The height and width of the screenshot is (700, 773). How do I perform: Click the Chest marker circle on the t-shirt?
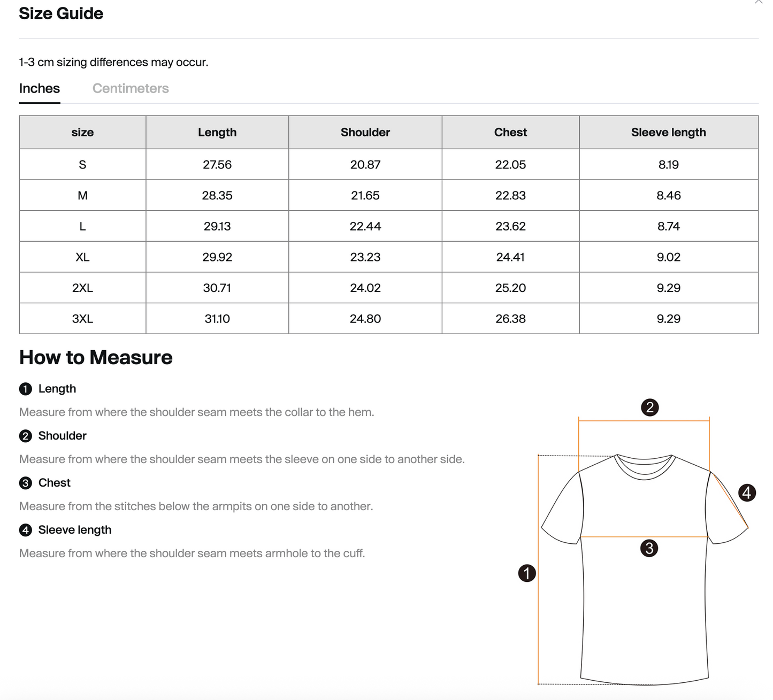649,548
